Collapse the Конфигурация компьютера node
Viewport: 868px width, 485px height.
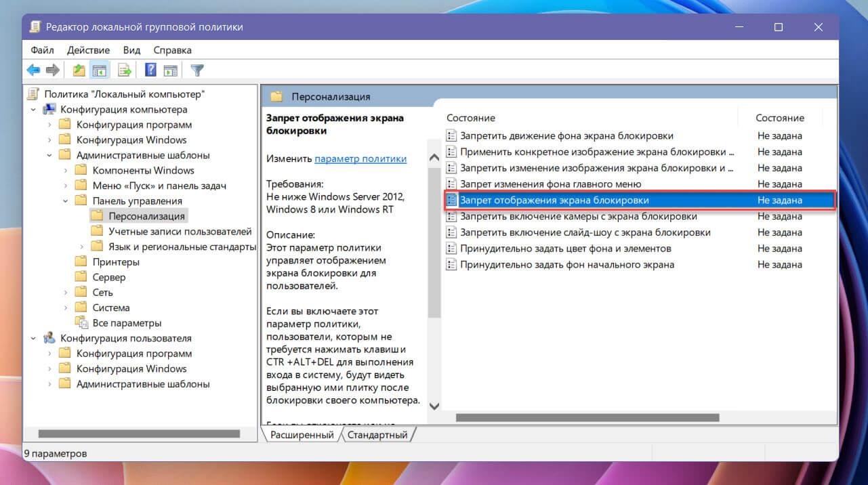coord(33,110)
